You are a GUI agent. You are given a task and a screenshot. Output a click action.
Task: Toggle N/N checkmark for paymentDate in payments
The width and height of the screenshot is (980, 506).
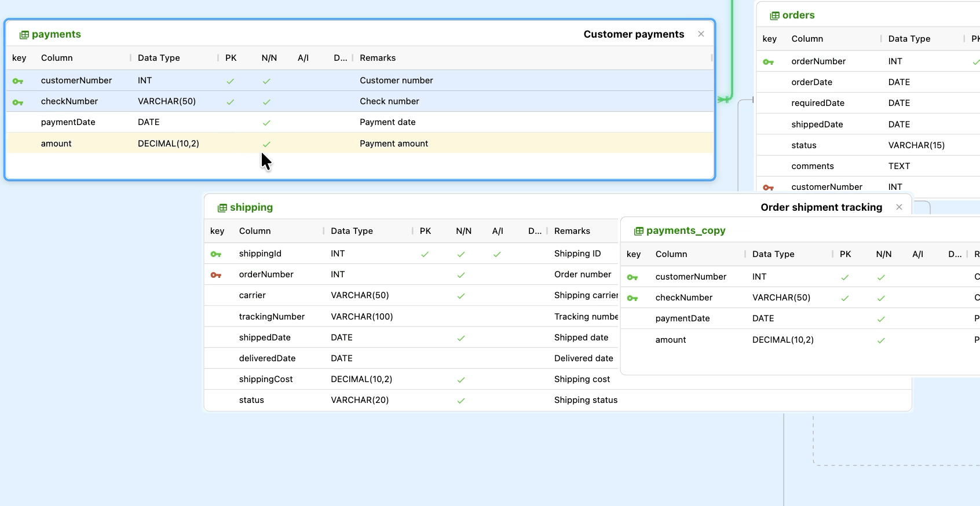click(x=266, y=123)
